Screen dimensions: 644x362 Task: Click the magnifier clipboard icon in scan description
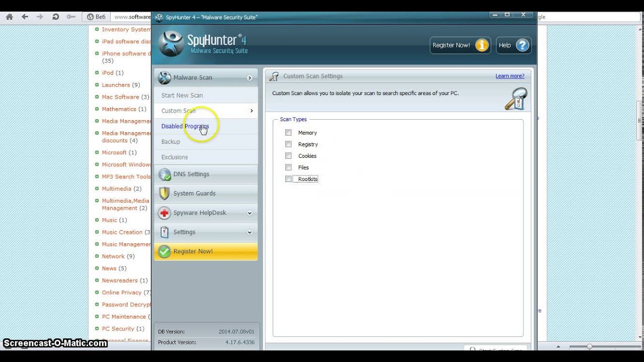tap(516, 99)
